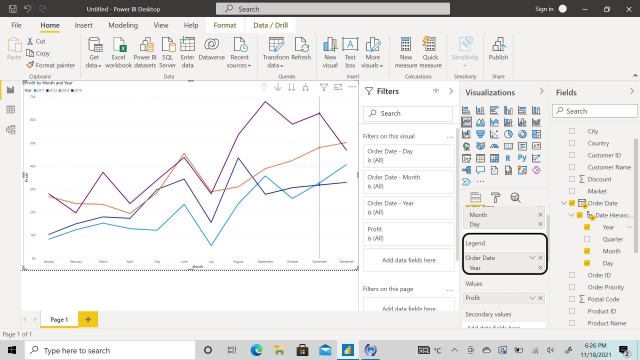This screenshot has height=360, width=640.
Task: Select the Pie chart visualization
Action: [x=508, y=134]
